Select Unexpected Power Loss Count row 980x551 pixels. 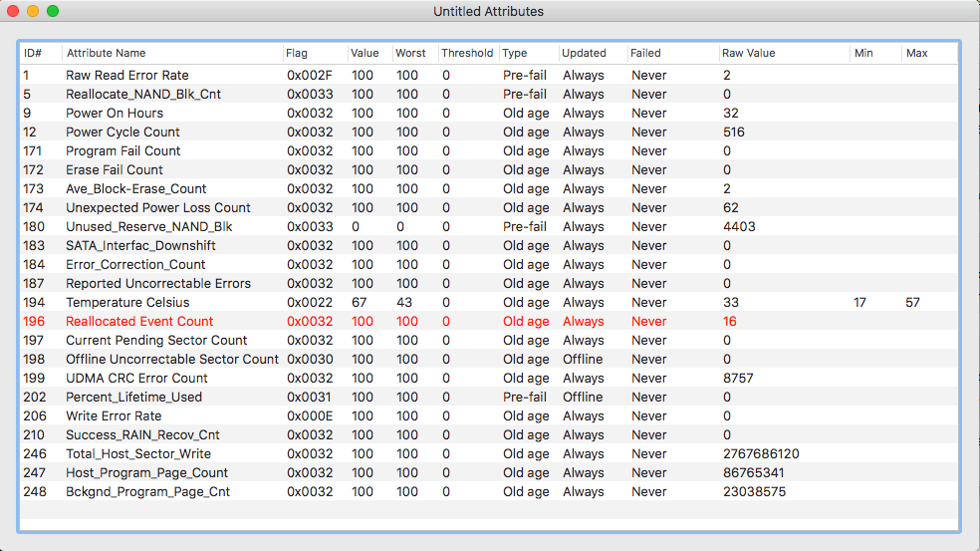[x=489, y=207]
